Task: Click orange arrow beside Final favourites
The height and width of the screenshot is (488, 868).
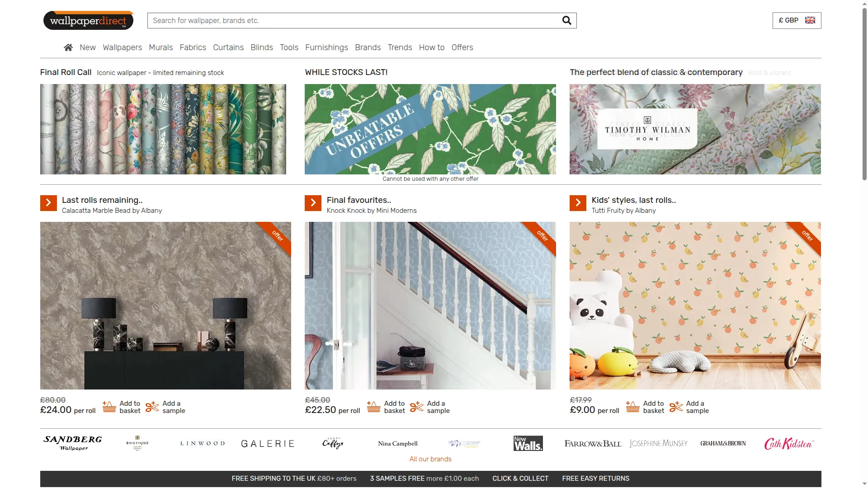Action: pyautogui.click(x=313, y=203)
